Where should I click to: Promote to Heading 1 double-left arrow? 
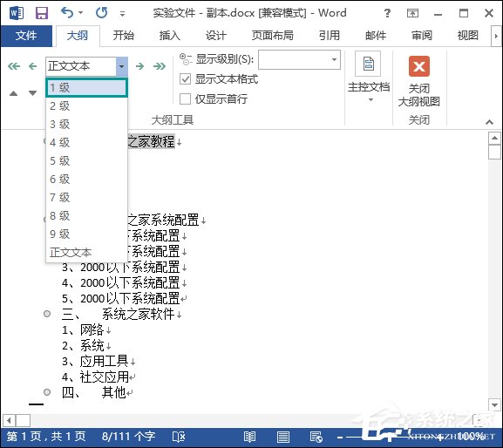(x=14, y=66)
